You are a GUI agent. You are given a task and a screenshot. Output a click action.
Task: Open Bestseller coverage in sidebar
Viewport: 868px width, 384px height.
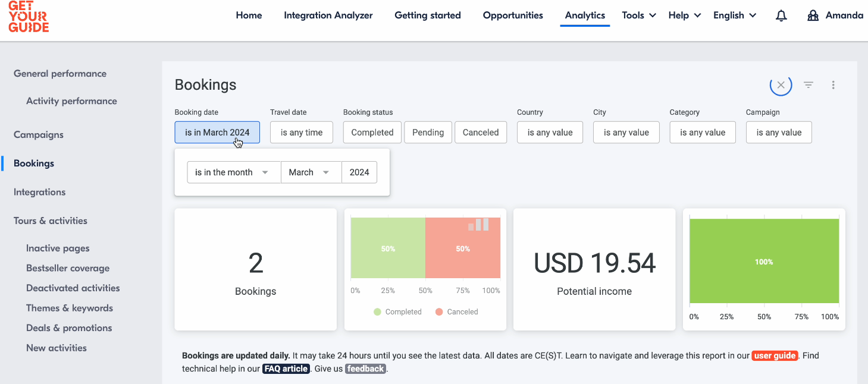(x=68, y=268)
